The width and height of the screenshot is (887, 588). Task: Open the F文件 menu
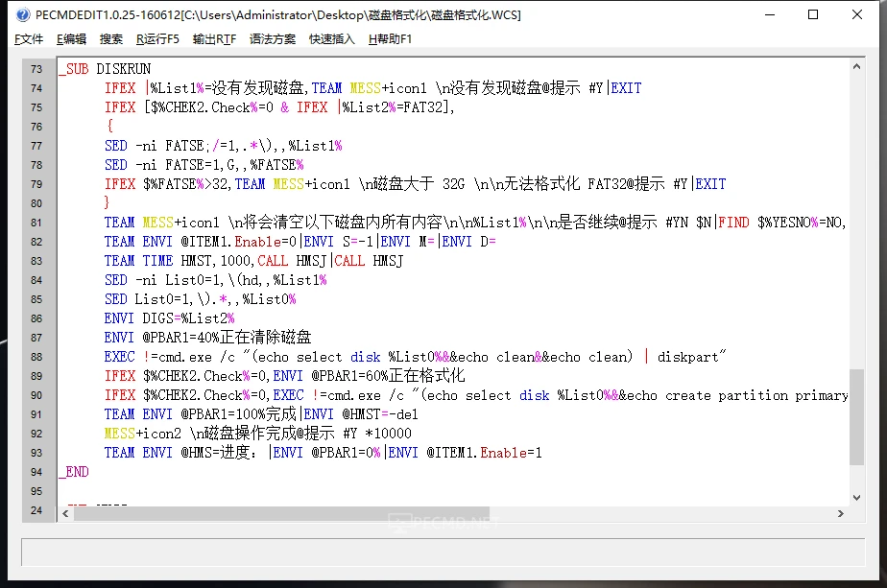pyautogui.click(x=28, y=39)
